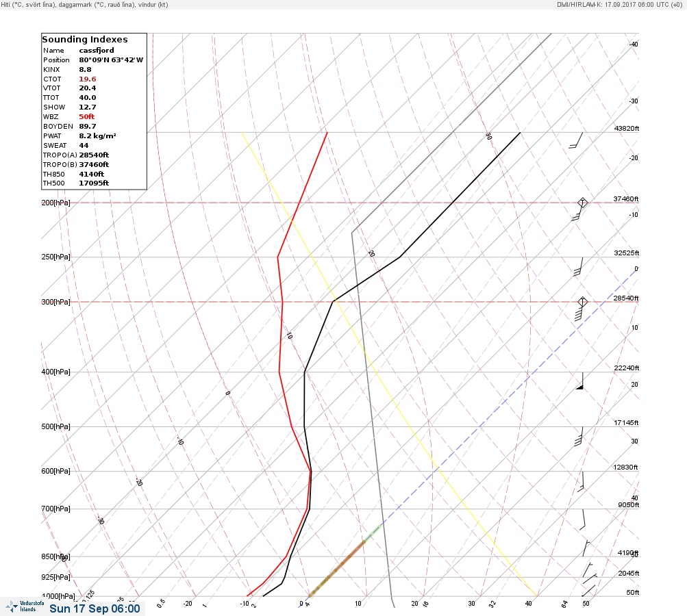The height and width of the screenshot is (616, 687).
Task: Click the 600[hPa] pressure label
Action: (x=55, y=471)
